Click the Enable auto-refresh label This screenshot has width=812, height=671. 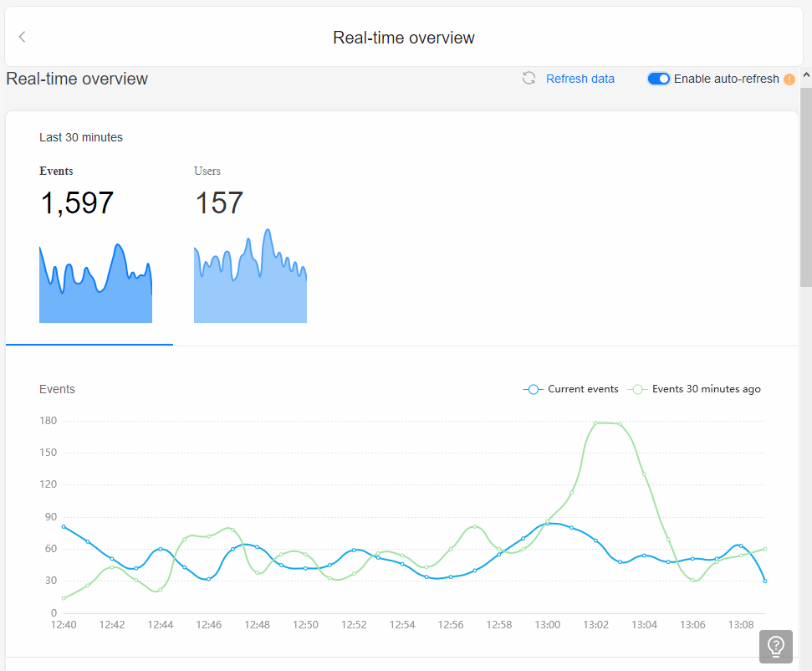pos(726,79)
